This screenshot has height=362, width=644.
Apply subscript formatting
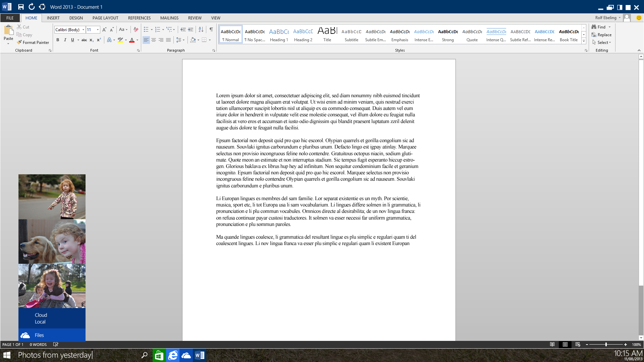[x=91, y=40]
